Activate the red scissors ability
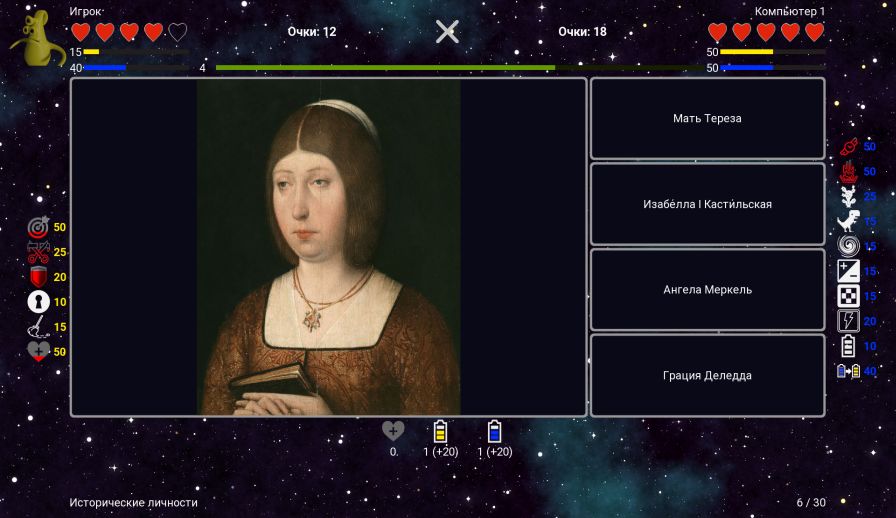Viewport: 896px width, 518px height. click(x=38, y=253)
